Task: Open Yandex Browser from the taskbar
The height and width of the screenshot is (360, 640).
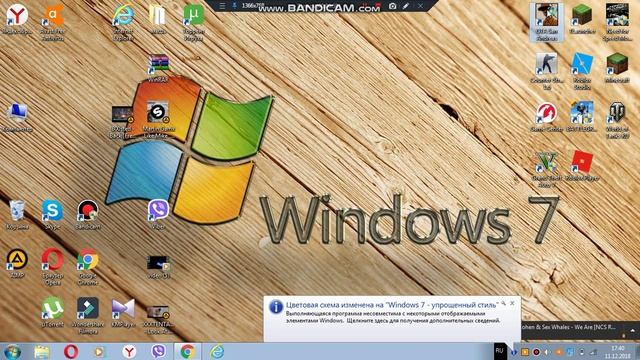Action: (129, 351)
